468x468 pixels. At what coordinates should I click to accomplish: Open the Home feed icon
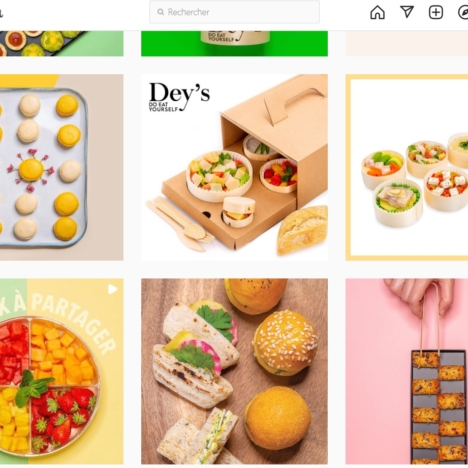point(377,12)
